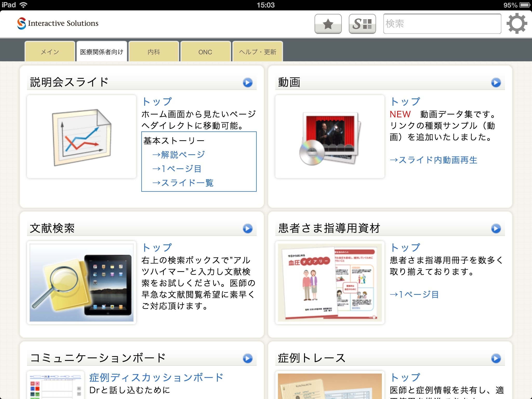The height and width of the screenshot is (399, 532).
Task: Tap the Interactive Solutions logo
Action: point(58,23)
